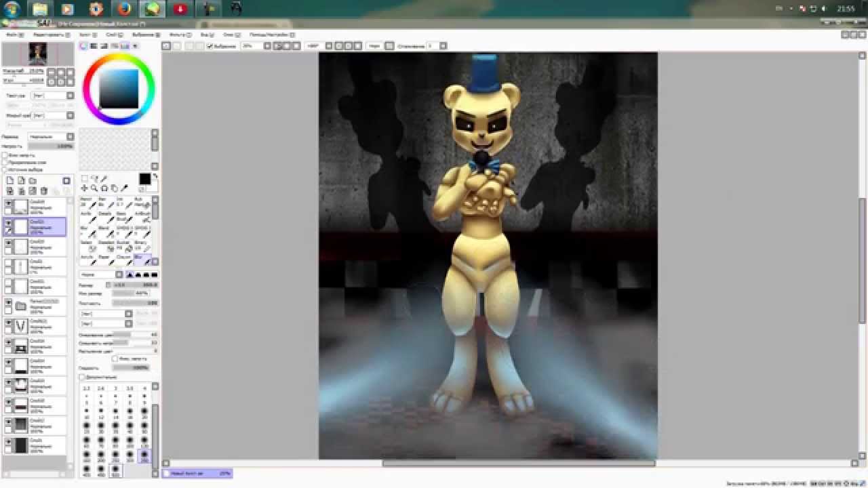Select the lasso tool
Image resolution: width=868 pixels, height=488 pixels.
tap(94, 179)
